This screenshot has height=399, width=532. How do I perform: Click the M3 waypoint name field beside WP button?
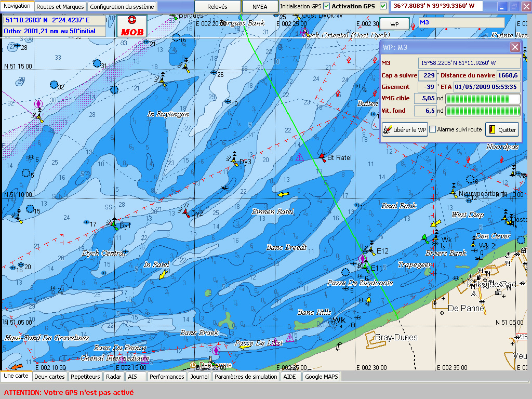point(462,23)
